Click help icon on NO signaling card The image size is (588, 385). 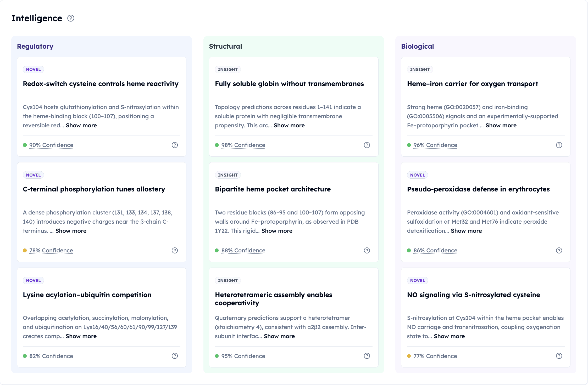(559, 356)
